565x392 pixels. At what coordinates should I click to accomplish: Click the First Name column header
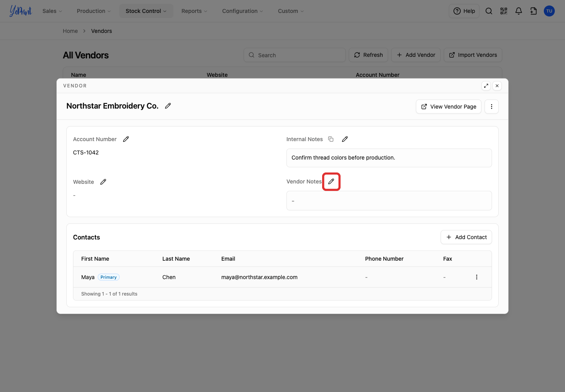95,259
